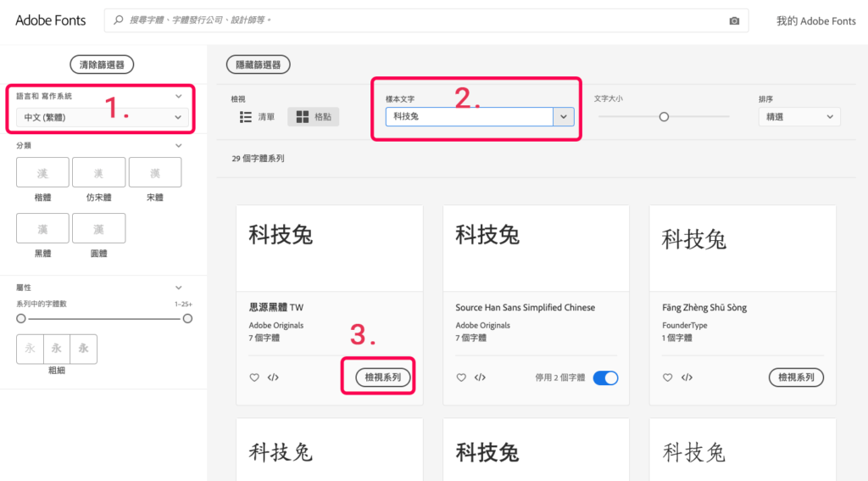Favorite Source Han Sans Simplified Chinese font
868x481 pixels.
[461, 378]
